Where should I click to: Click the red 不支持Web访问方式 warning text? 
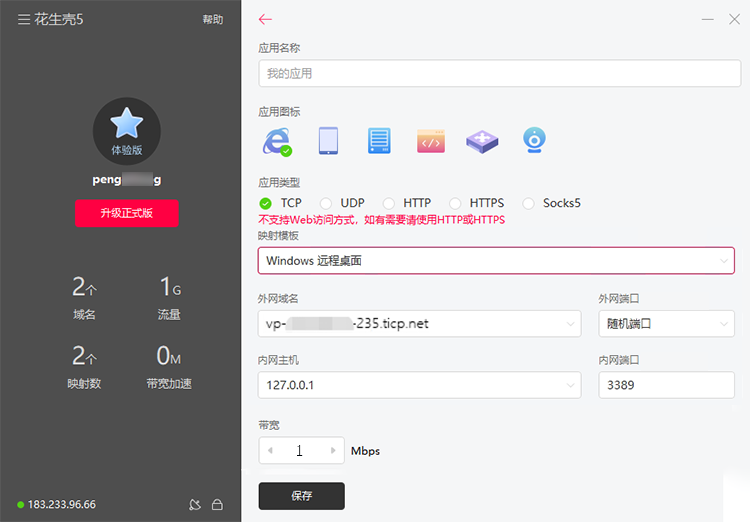(382, 220)
